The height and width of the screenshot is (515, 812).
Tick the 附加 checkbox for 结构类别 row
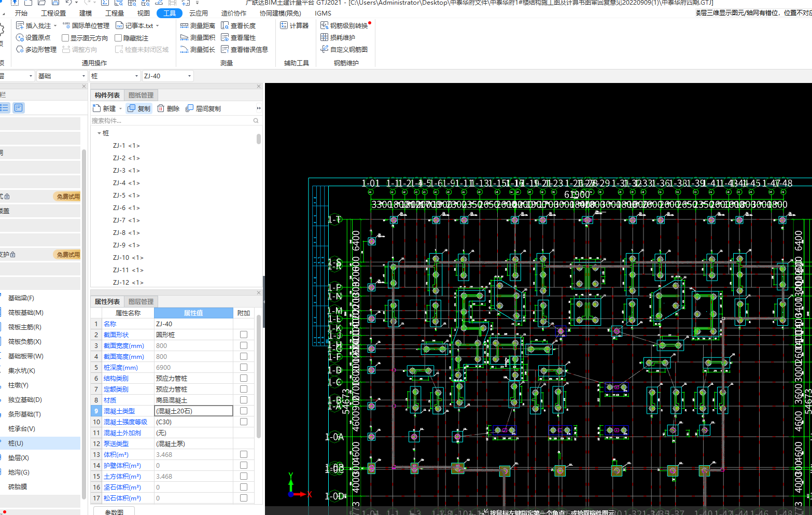click(244, 378)
